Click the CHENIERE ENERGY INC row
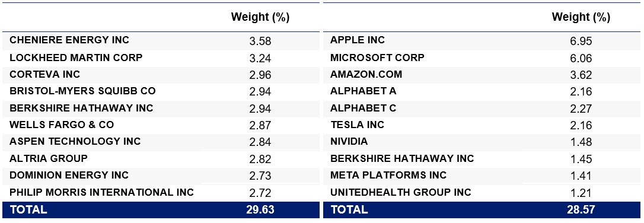The height and width of the screenshot is (223, 644). coord(161,40)
